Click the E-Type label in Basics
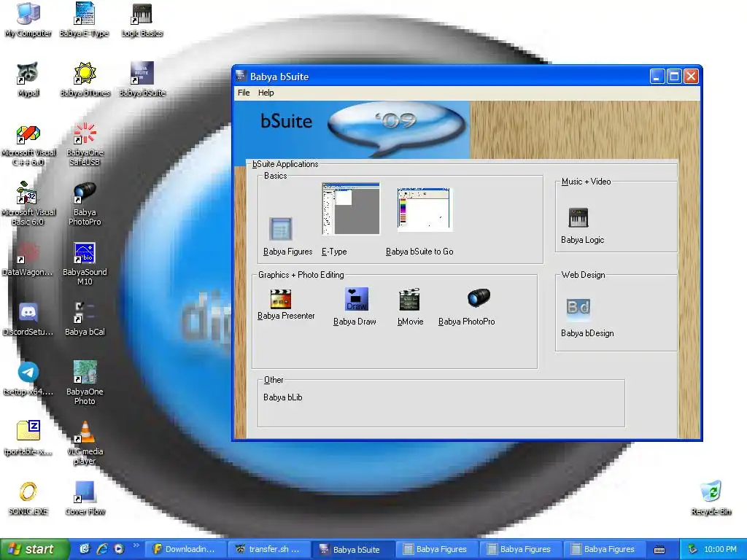 coord(334,252)
